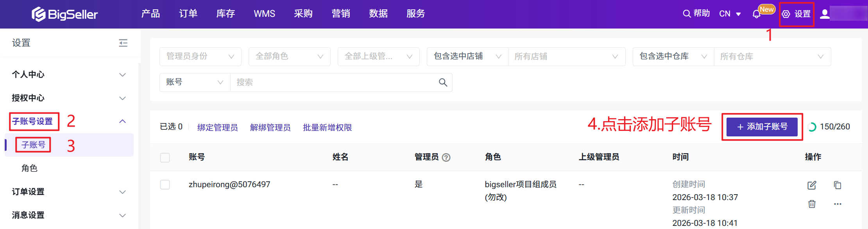Click the edit icon for zhupeirong account

coord(812,185)
